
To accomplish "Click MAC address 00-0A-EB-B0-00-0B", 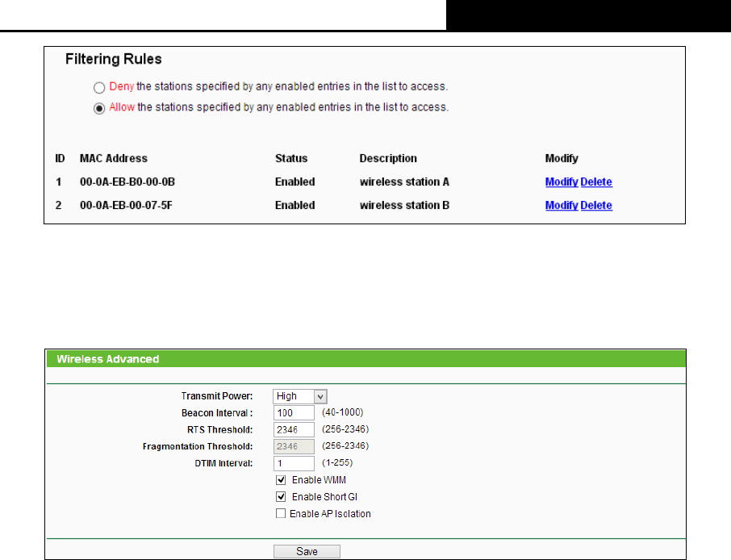I will [127, 182].
